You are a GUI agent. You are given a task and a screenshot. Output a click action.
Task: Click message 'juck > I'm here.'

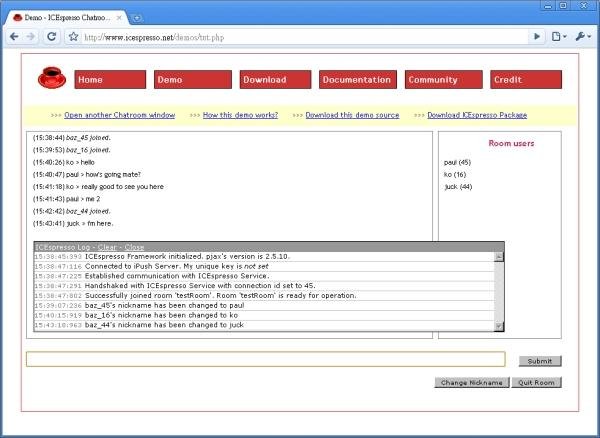[x=73, y=223]
